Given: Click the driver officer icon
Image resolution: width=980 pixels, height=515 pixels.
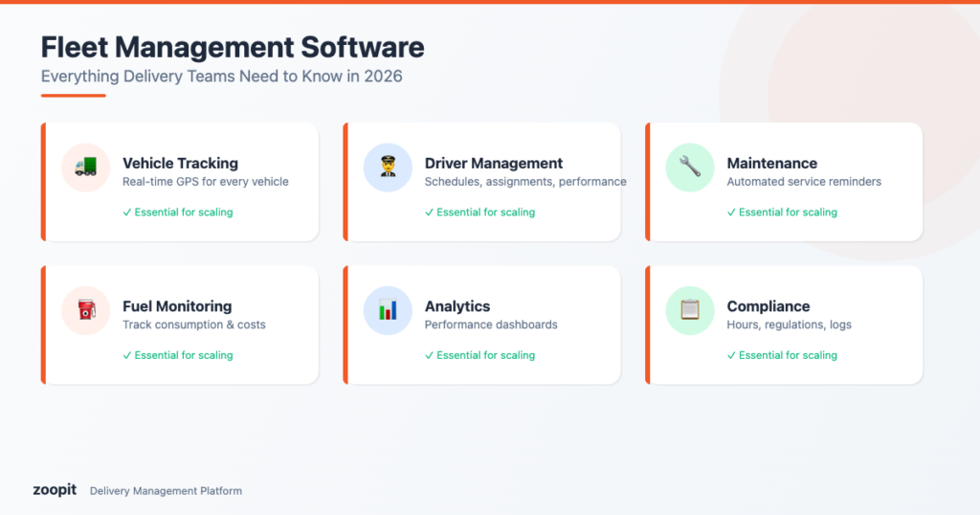Looking at the screenshot, I should pos(388,168).
